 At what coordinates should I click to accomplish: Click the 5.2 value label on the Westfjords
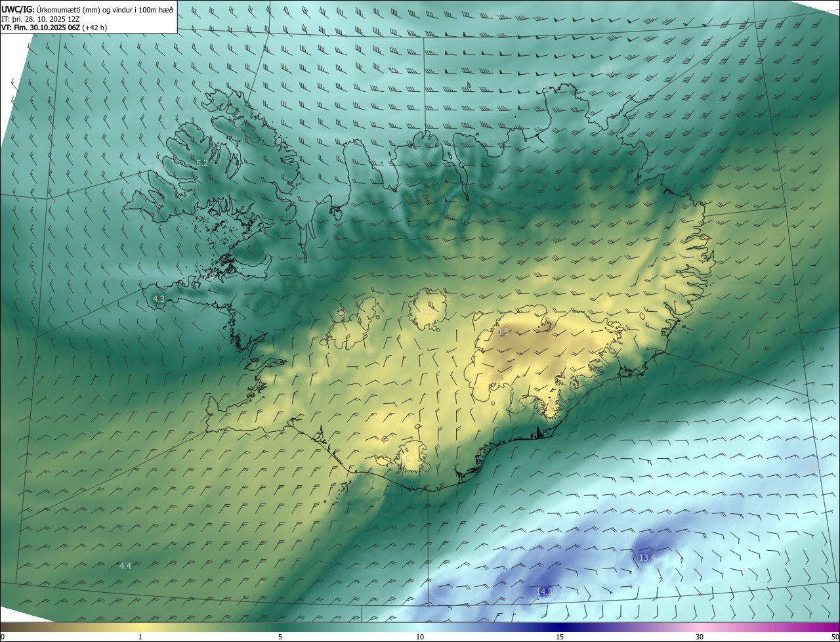pyautogui.click(x=203, y=163)
